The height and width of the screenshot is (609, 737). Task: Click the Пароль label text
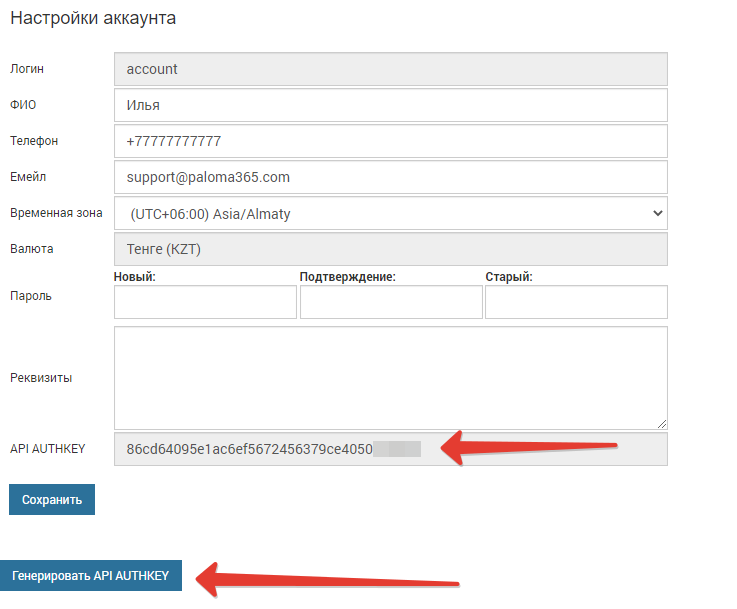point(30,296)
